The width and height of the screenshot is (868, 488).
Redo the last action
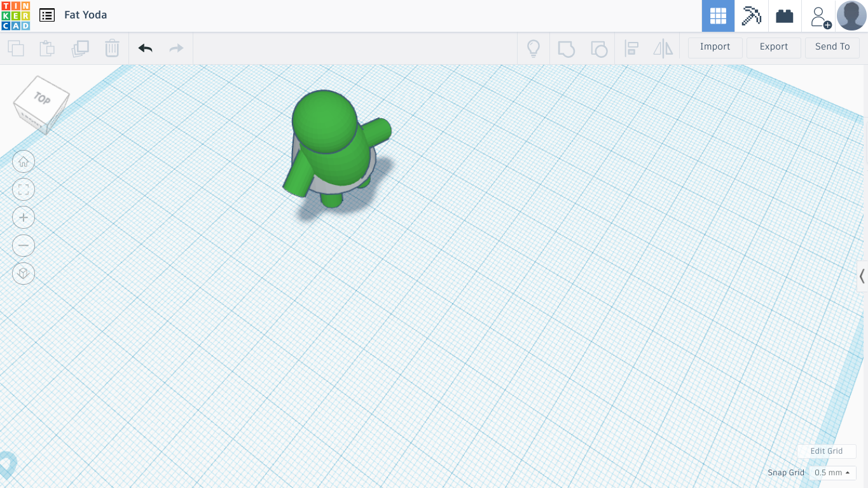tap(176, 48)
